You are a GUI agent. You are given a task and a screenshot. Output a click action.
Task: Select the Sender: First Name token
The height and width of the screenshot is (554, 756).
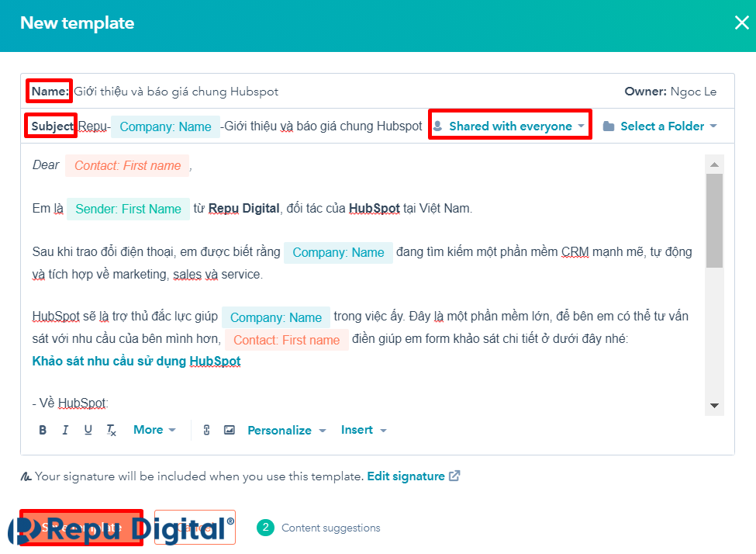pyautogui.click(x=128, y=209)
